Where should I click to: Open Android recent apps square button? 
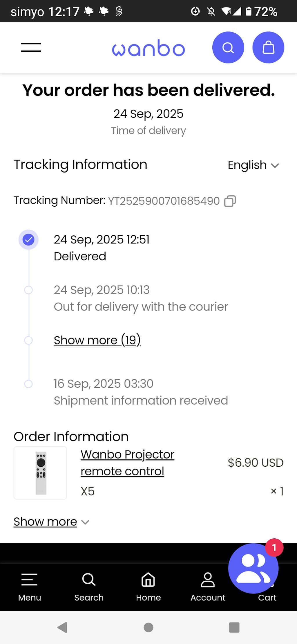pos(234,627)
